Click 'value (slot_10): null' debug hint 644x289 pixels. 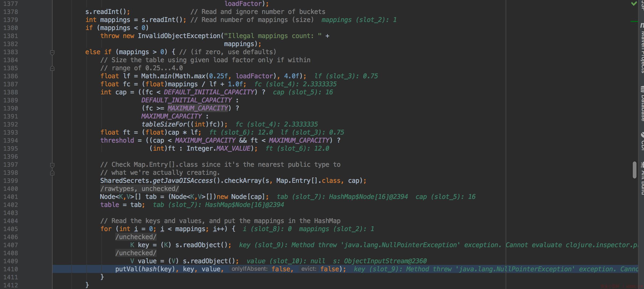(286, 261)
